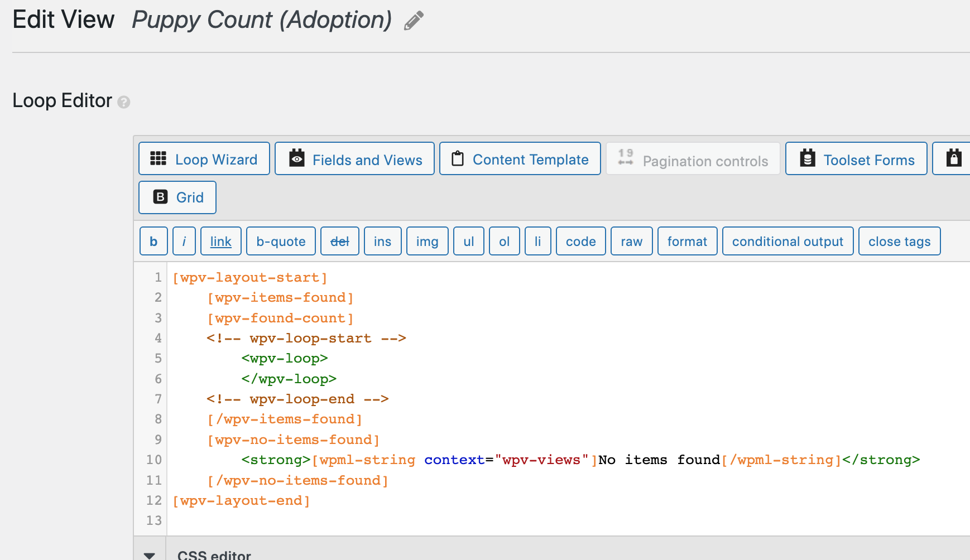Insert code tag quicktag
The width and height of the screenshot is (970, 560).
581,241
